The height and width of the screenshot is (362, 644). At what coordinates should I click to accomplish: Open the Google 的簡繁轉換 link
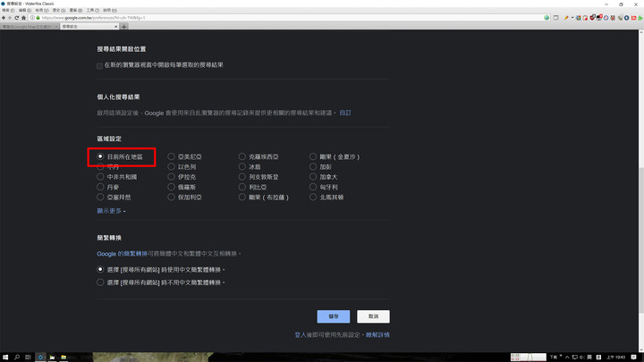(x=122, y=254)
